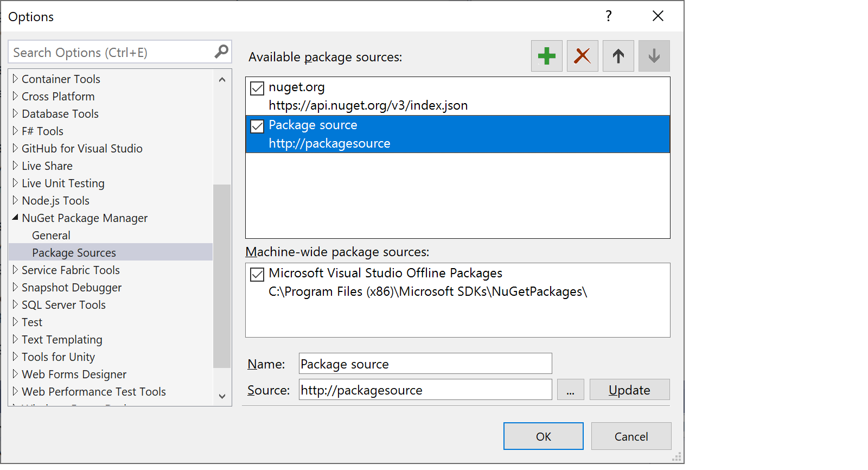The image size is (868, 470).
Task: Open the help question mark button
Action: pyautogui.click(x=609, y=16)
